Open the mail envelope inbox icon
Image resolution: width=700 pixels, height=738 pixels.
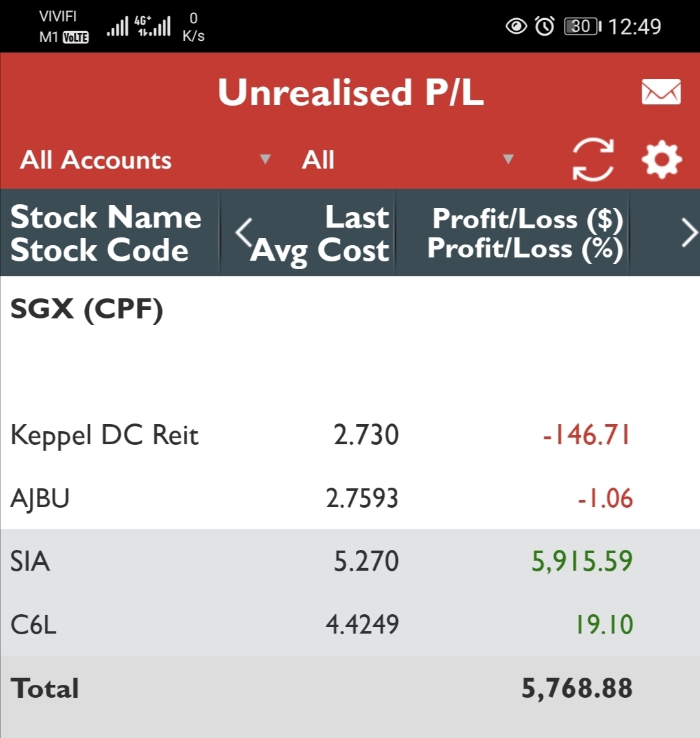(661, 92)
